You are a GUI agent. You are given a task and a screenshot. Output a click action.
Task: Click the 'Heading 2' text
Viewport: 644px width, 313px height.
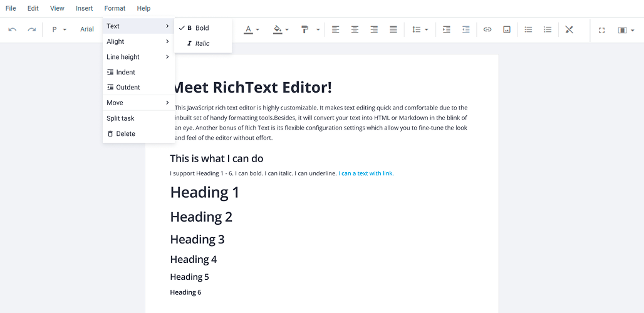pos(201,217)
